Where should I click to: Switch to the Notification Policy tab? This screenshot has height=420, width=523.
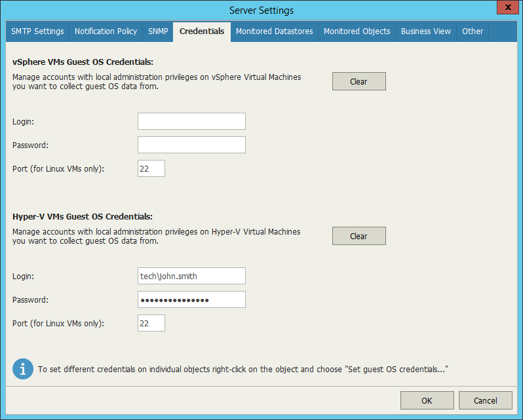pyautogui.click(x=106, y=31)
